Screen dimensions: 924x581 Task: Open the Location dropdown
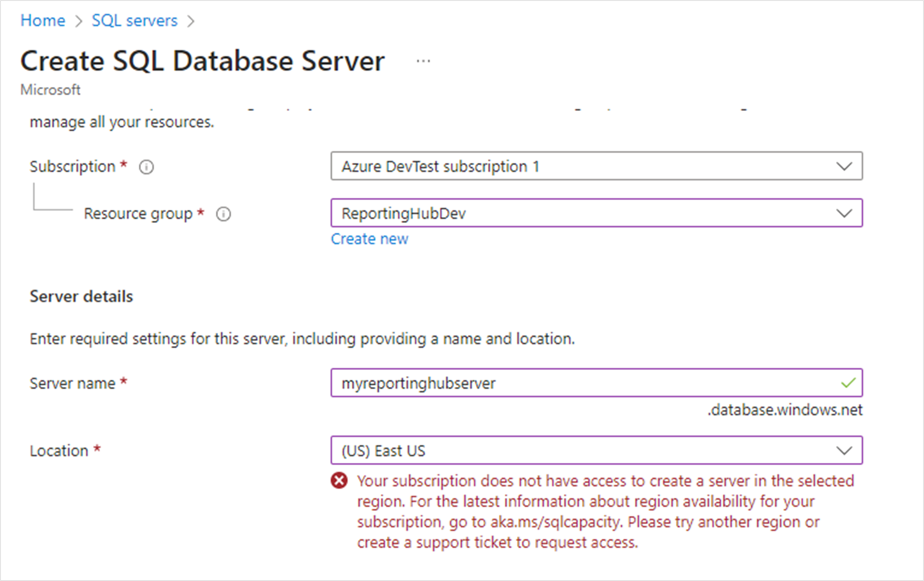(597, 450)
